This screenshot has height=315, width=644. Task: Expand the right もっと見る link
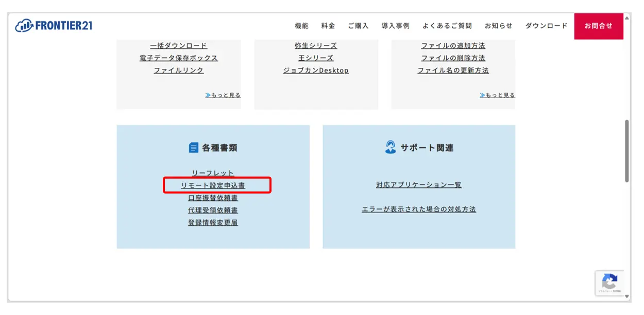pos(497,95)
